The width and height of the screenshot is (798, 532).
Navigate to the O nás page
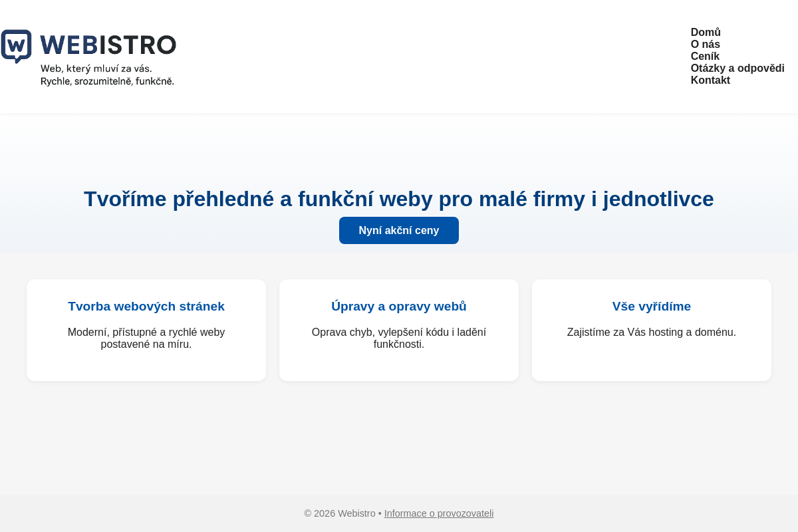pos(705,44)
